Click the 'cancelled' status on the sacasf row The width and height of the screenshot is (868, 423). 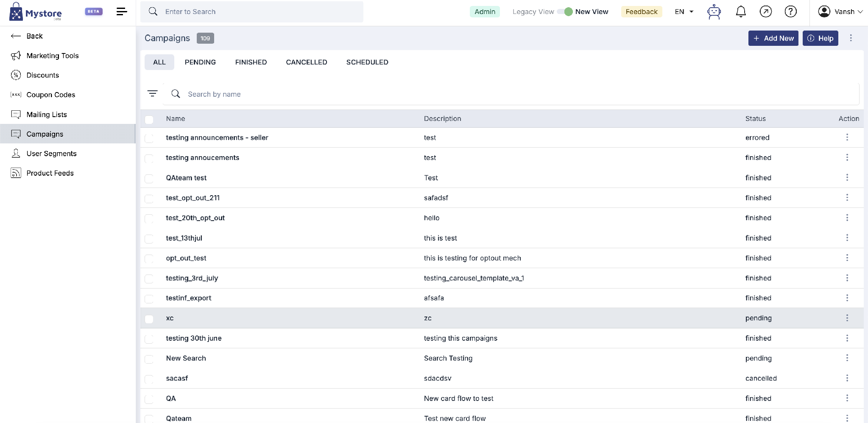point(761,378)
